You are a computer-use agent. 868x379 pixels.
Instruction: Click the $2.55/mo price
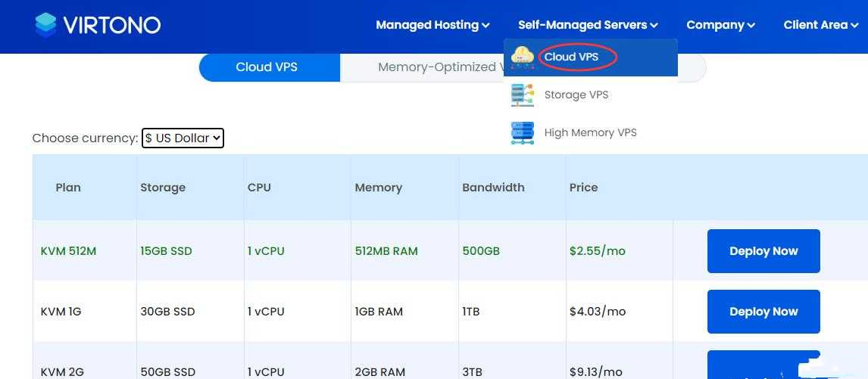point(598,251)
